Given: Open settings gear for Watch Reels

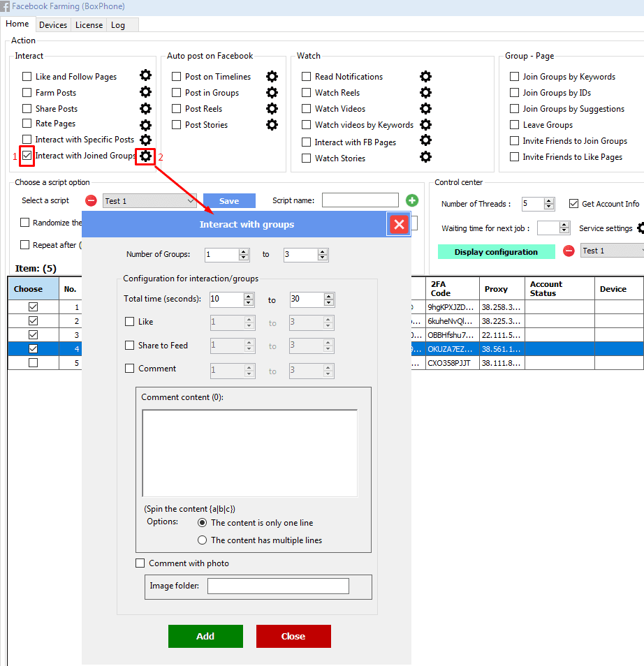Looking at the screenshot, I should (x=425, y=93).
